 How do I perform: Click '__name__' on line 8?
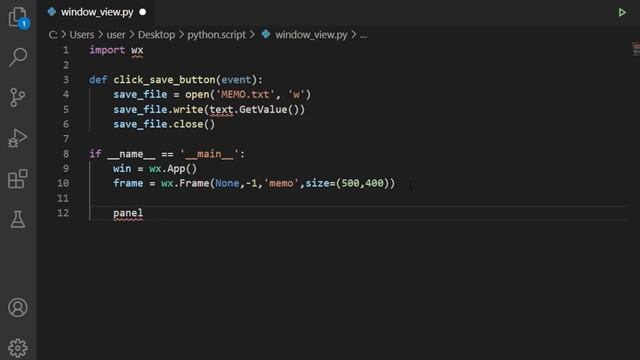[131, 154]
